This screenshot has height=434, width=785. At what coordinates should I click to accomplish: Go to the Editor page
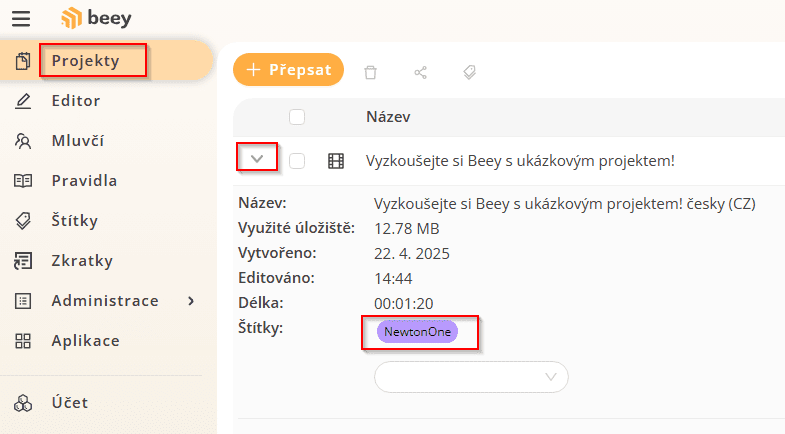click(76, 101)
